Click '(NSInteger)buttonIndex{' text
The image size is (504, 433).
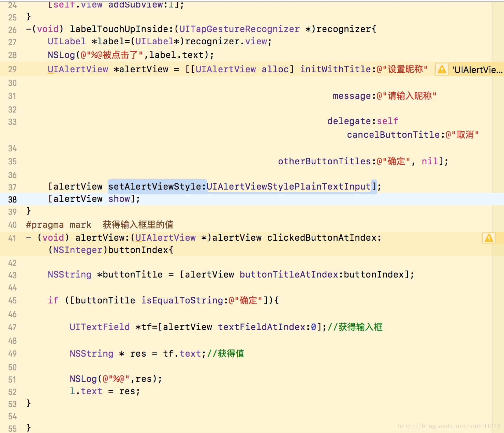111,250
